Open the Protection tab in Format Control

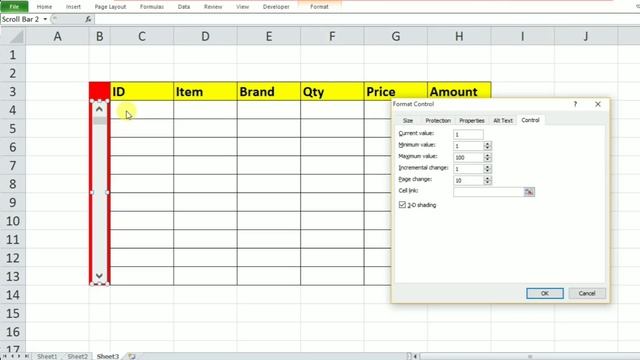(x=438, y=120)
